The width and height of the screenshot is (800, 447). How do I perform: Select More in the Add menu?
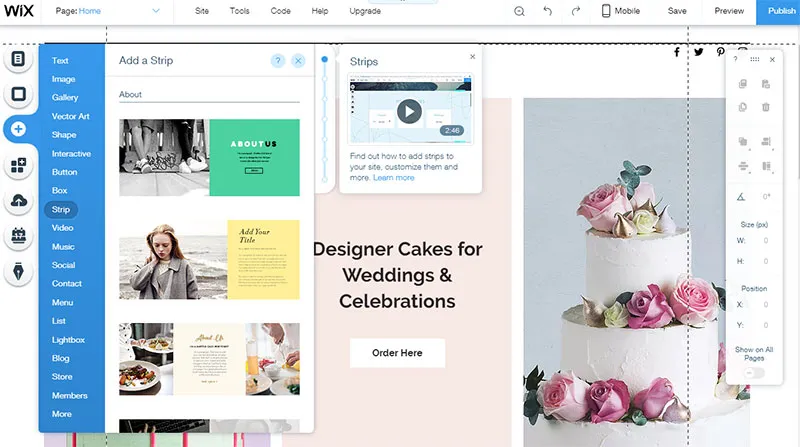coord(61,414)
